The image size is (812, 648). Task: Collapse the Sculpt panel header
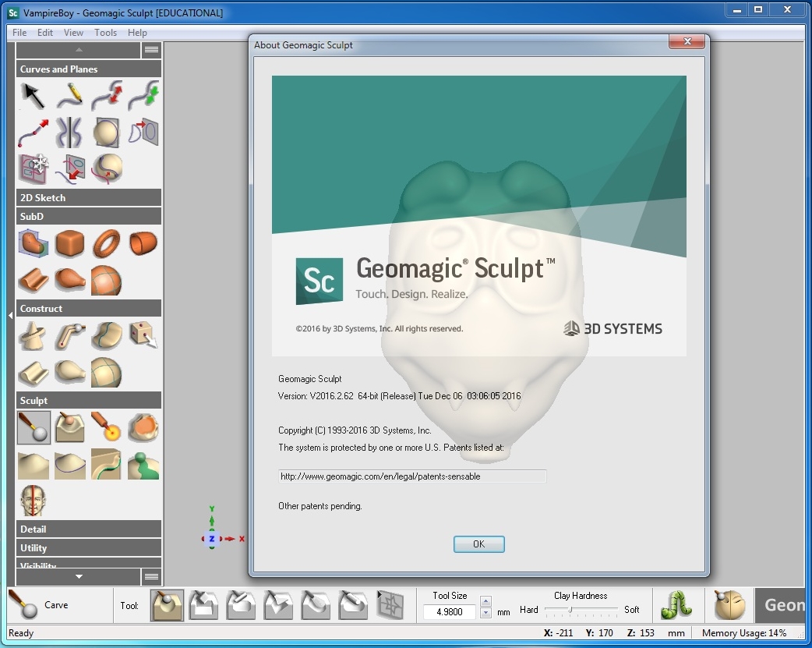coord(89,400)
